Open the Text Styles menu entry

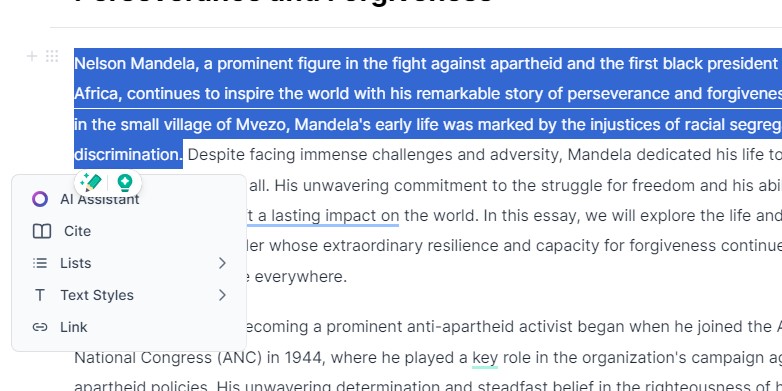[129, 295]
